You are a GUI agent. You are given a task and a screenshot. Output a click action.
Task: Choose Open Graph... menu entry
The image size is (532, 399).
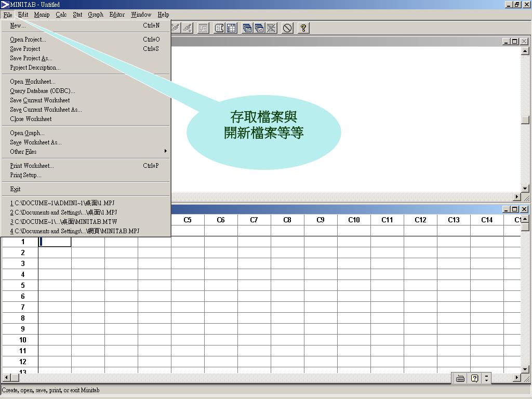(x=86, y=133)
